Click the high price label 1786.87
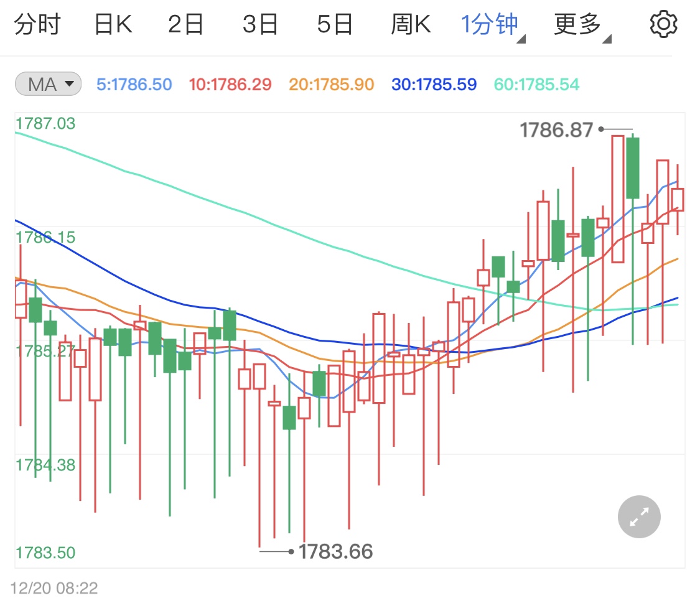 click(x=556, y=130)
